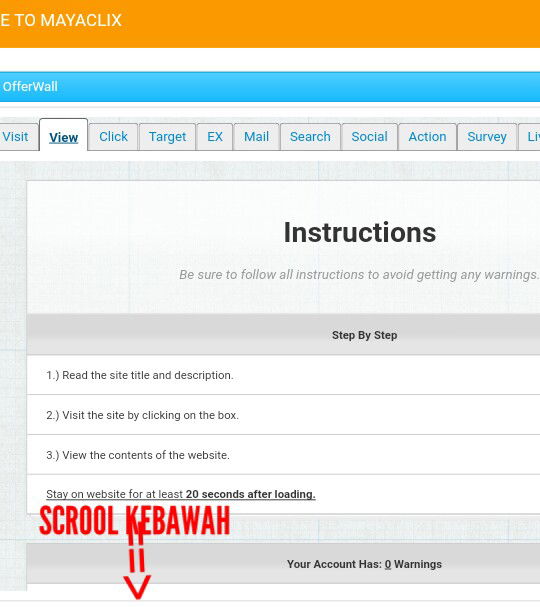Click step 3 View the contents row
The width and height of the screenshot is (540, 607).
(283, 455)
